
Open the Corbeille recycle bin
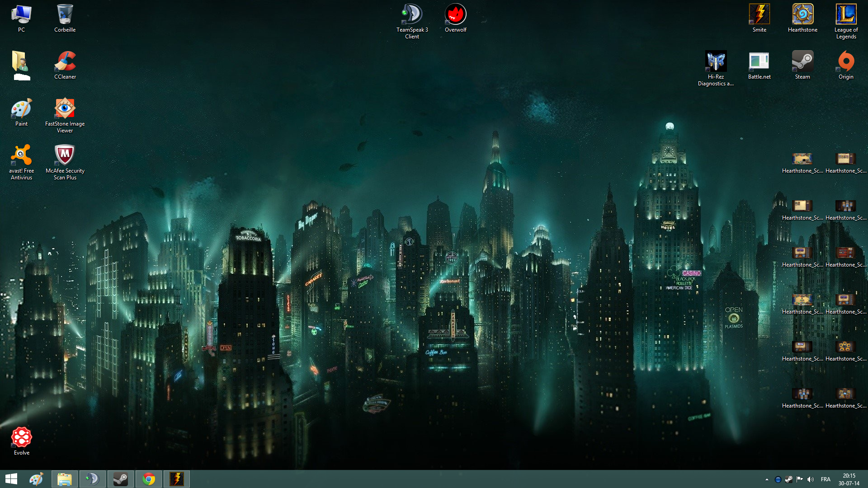[x=65, y=19]
